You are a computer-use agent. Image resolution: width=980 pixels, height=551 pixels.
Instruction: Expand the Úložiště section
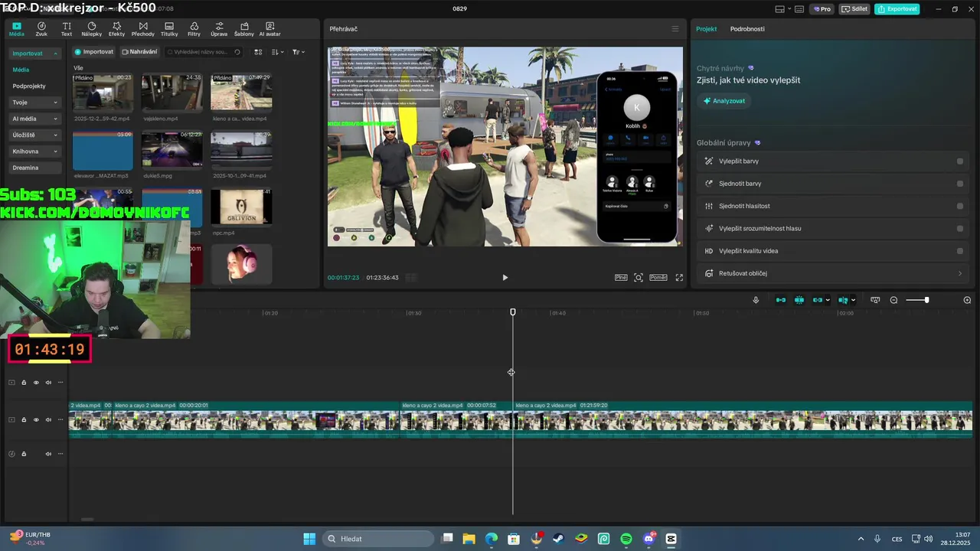point(35,135)
